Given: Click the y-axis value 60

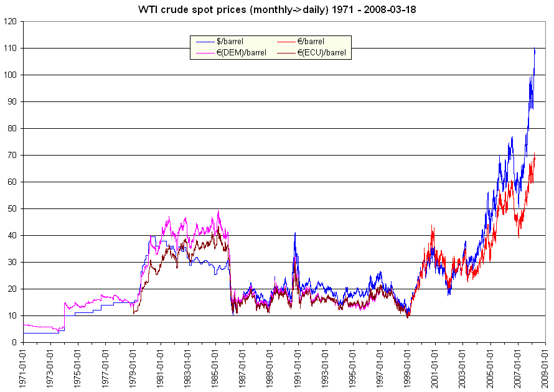Looking at the screenshot, I should (12, 182).
